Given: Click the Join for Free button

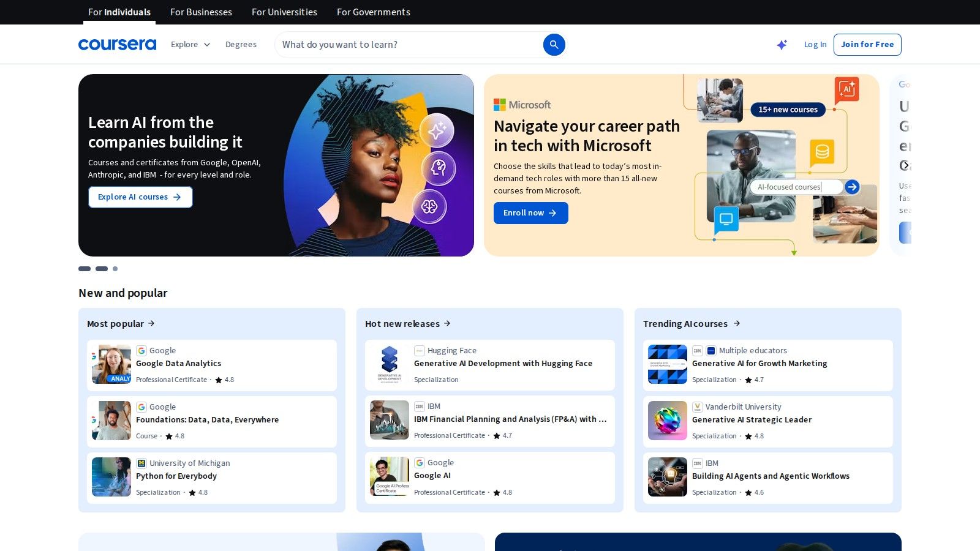Looking at the screenshot, I should point(867,45).
